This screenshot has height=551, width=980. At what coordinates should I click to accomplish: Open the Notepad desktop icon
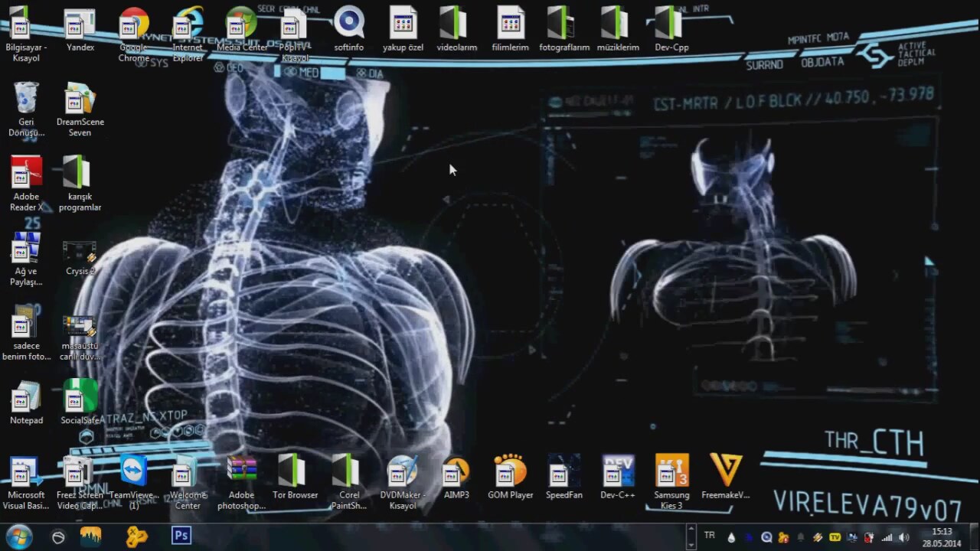pyautogui.click(x=26, y=403)
